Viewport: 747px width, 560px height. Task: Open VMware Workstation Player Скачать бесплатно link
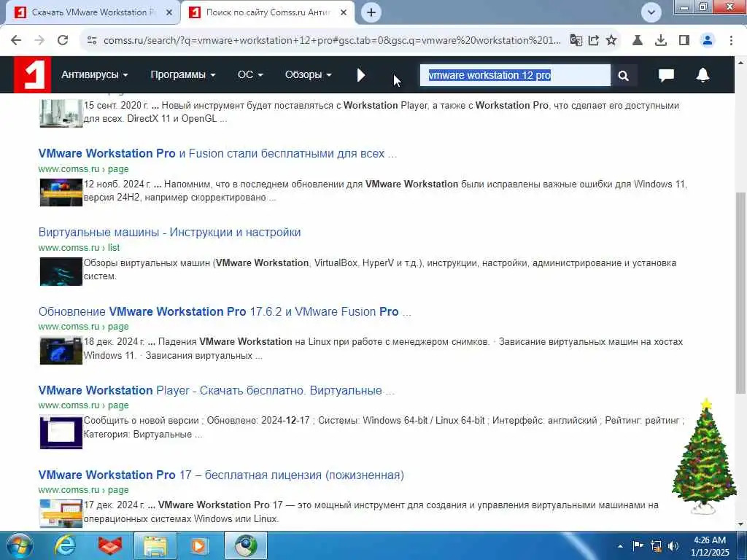[x=216, y=391]
